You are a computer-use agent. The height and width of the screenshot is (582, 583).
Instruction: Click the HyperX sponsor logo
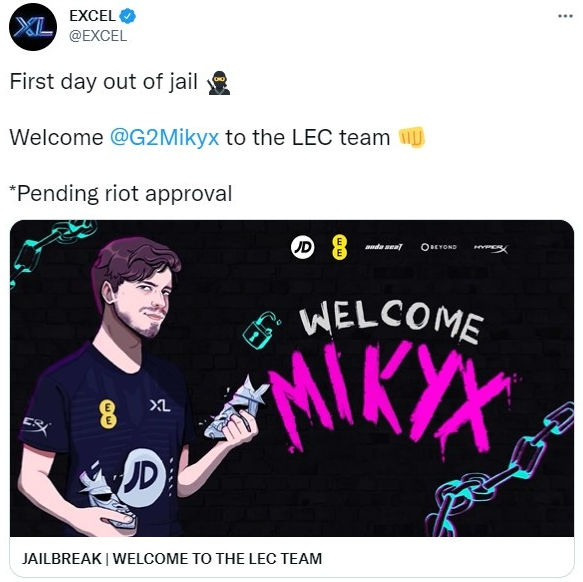pyautogui.click(x=490, y=248)
